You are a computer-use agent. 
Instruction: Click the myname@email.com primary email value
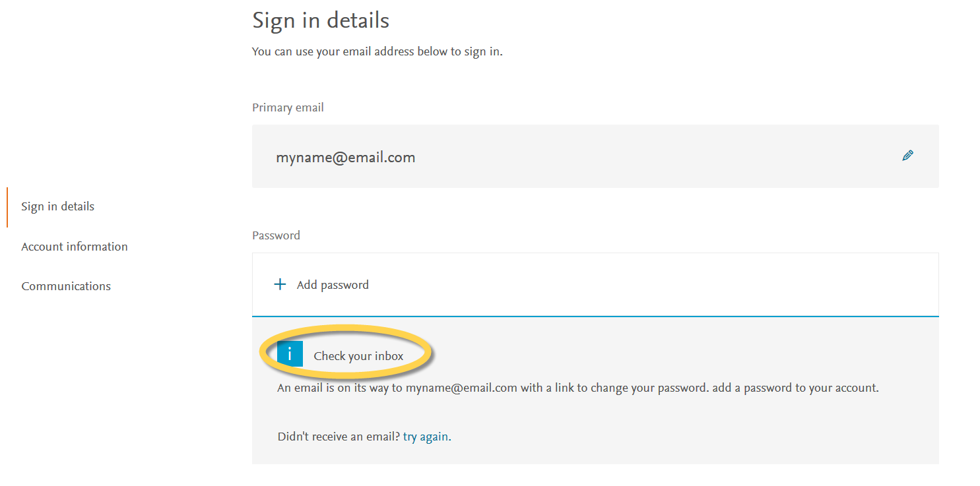pos(345,158)
